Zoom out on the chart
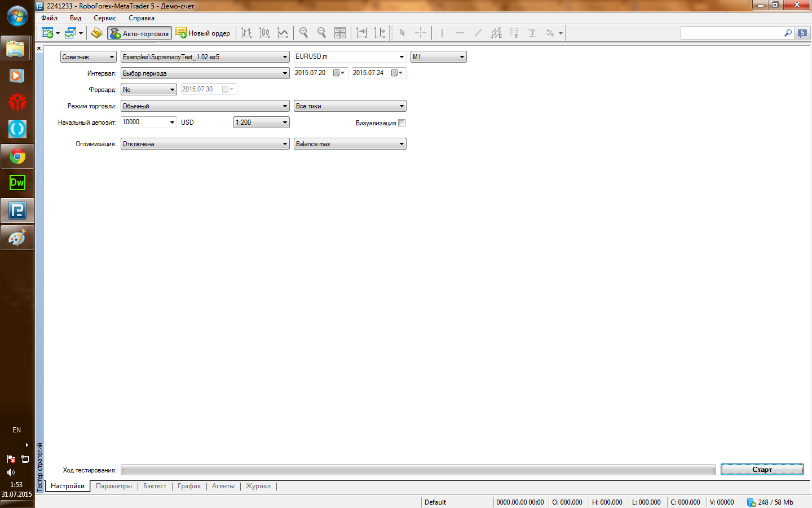812x508 pixels. click(322, 33)
